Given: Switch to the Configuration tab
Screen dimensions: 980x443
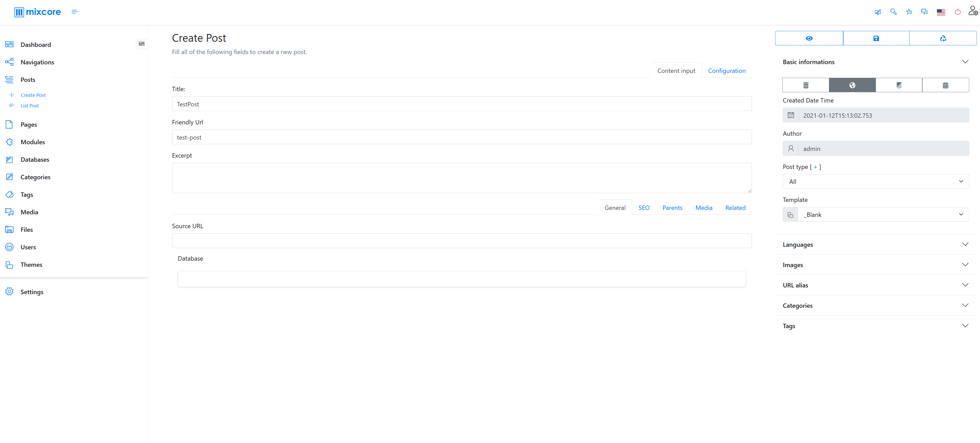Looking at the screenshot, I should pos(727,71).
